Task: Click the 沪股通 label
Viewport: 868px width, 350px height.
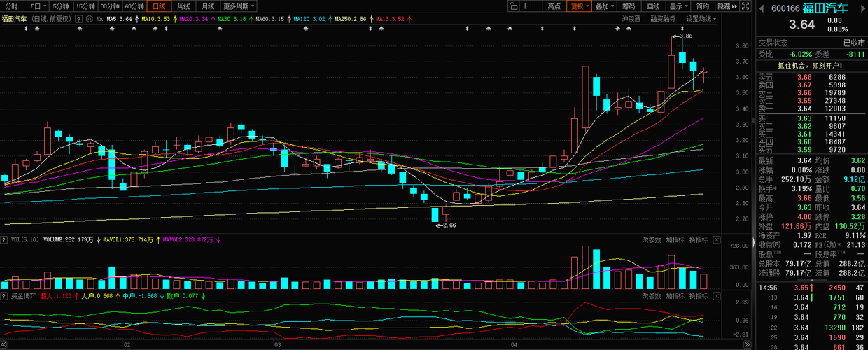Action: 631,19
